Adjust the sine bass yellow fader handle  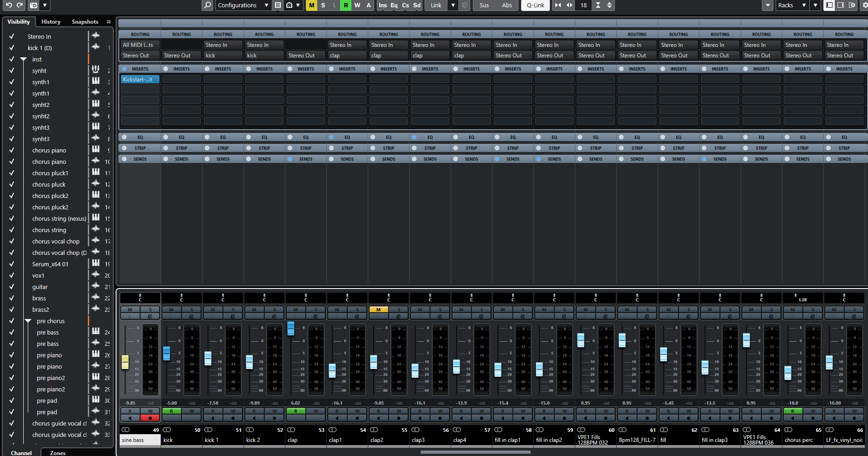click(x=125, y=362)
